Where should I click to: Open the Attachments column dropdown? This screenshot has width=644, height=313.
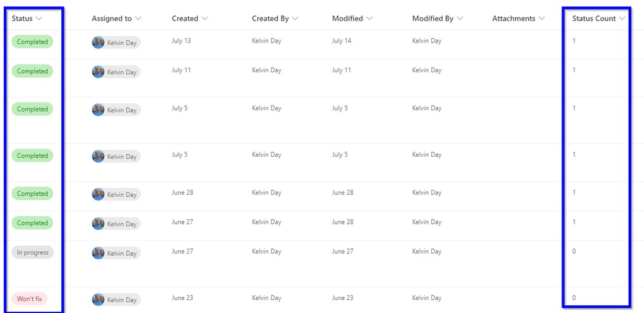[x=542, y=19]
